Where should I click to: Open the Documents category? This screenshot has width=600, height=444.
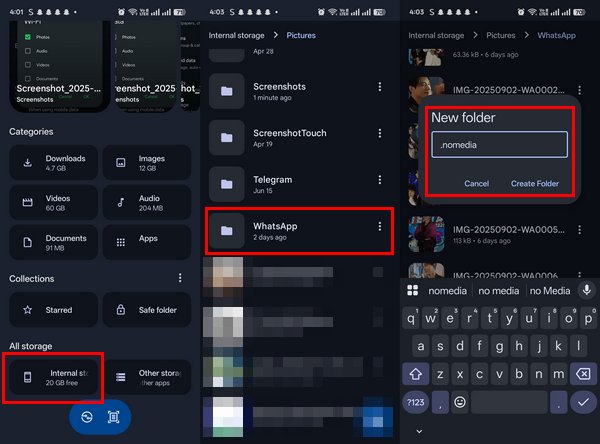pyautogui.click(x=53, y=243)
